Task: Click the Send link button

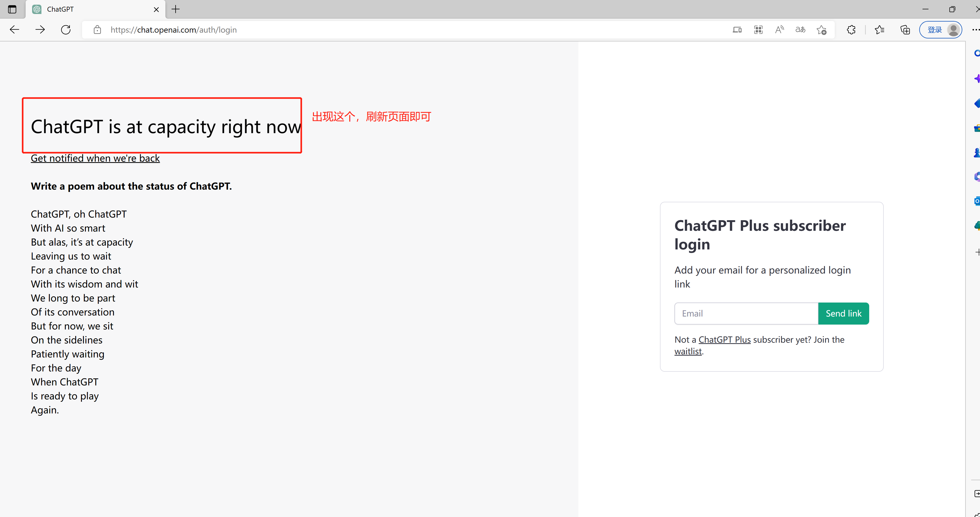Action: [x=844, y=313]
